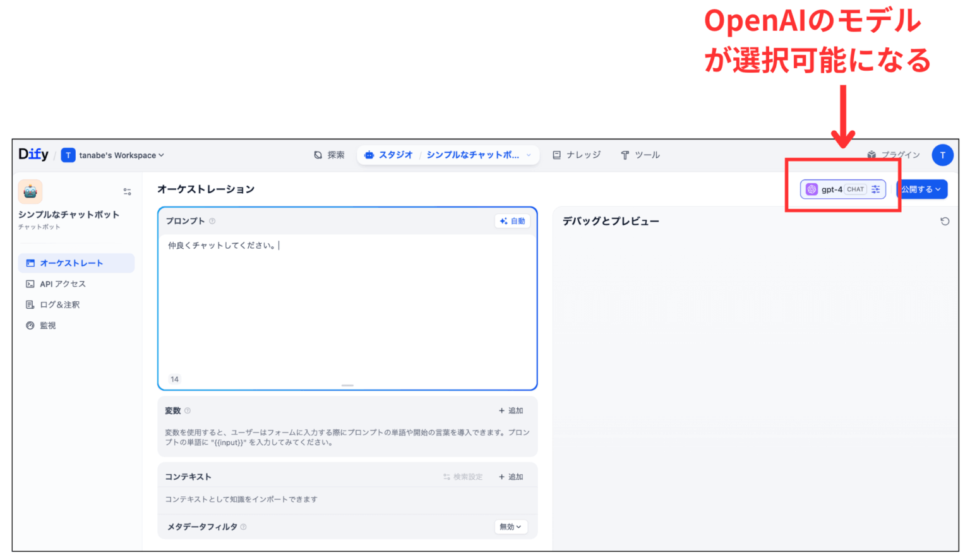The width and height of the screenshot is (970, 560).
Task: Click the 自動 prompt generator button
Action: pos(512,221)
